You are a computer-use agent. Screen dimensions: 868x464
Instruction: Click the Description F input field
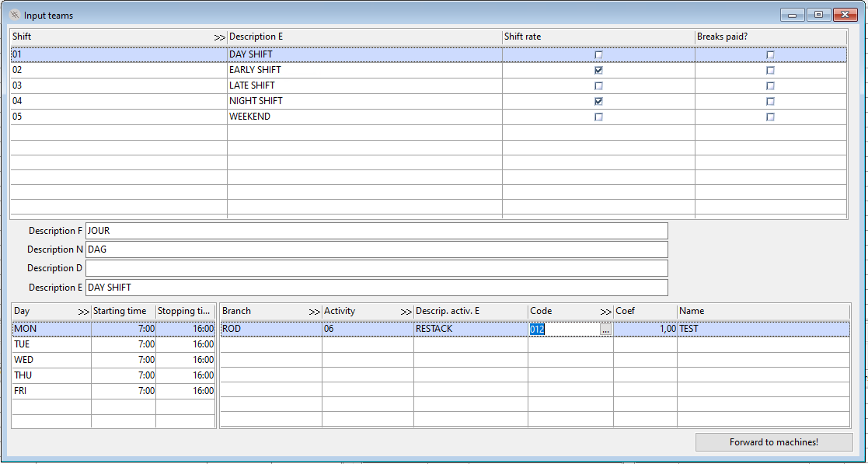point(376,231)
